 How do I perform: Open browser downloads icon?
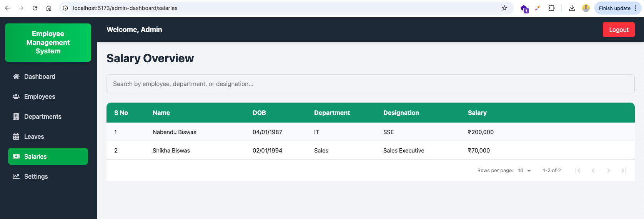(572, 8)
